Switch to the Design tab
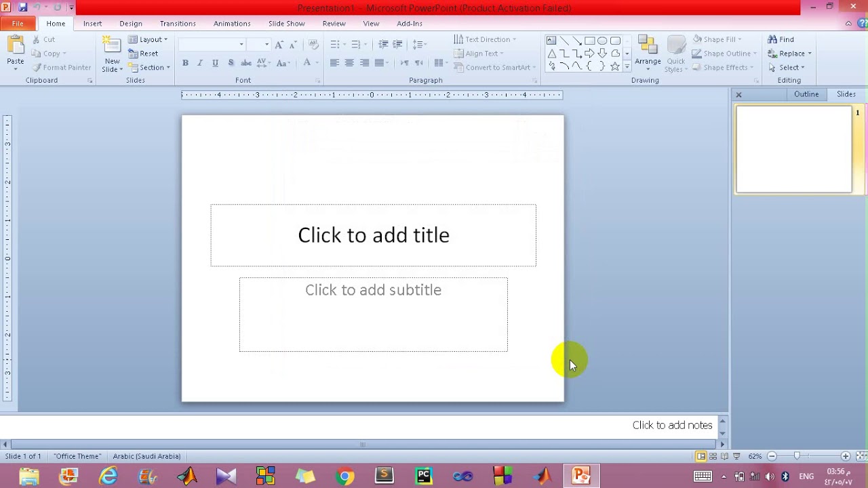Screen dimensions: 868x488 pyautogui.click(x=131, y=24)
